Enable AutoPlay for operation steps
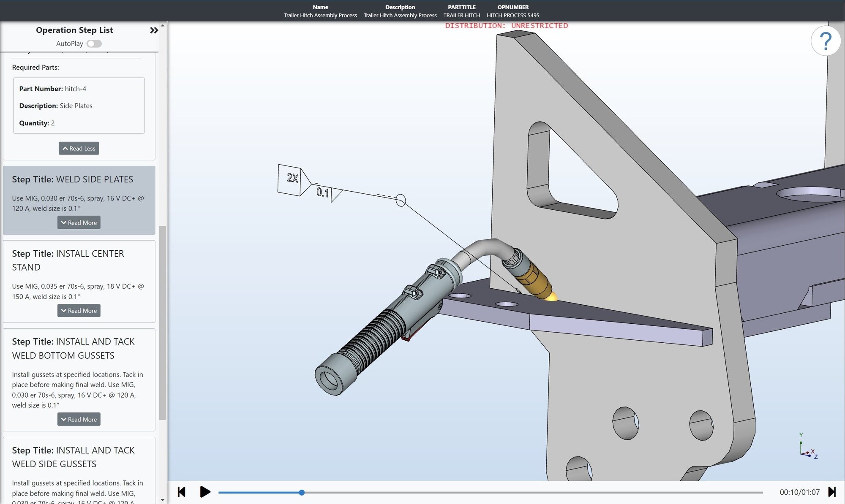845x504 pixels. [94, 43]
